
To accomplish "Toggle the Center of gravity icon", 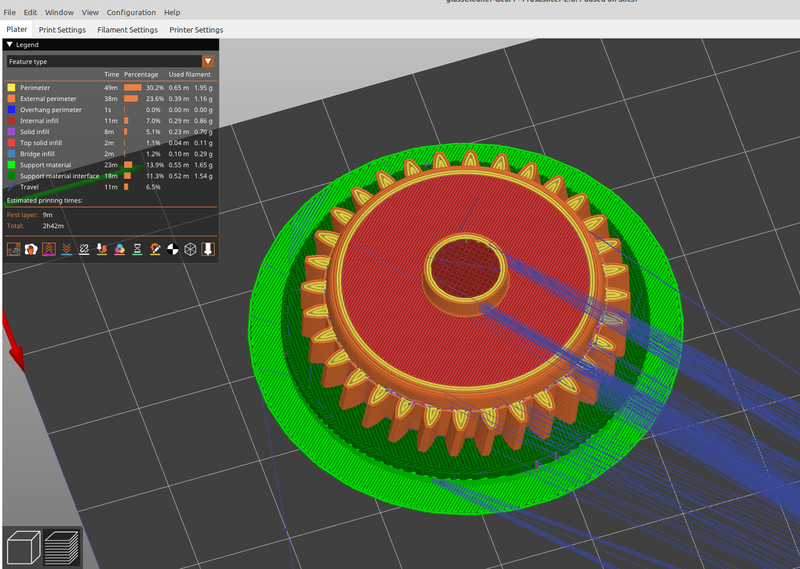I will 172,248.
